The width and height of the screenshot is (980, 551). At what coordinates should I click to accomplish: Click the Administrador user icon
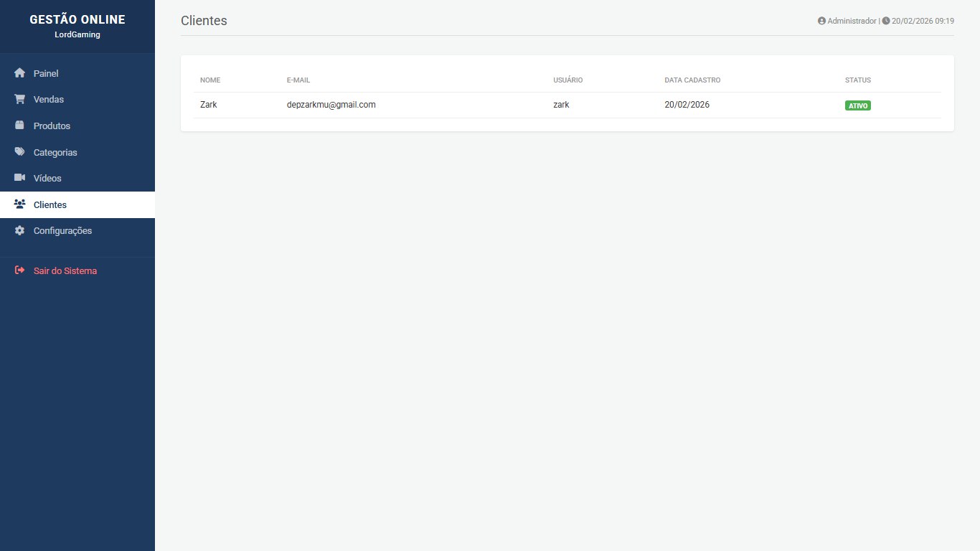point(821,21)
